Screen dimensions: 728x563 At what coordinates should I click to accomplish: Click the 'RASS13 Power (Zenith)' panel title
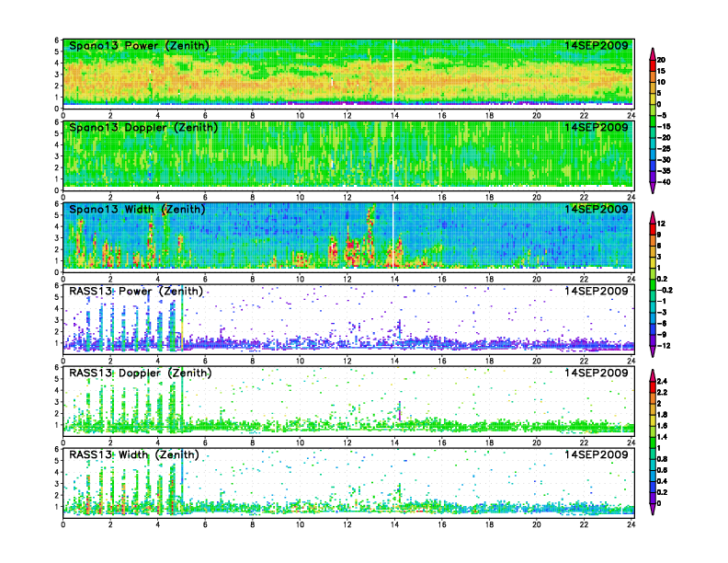136,292
